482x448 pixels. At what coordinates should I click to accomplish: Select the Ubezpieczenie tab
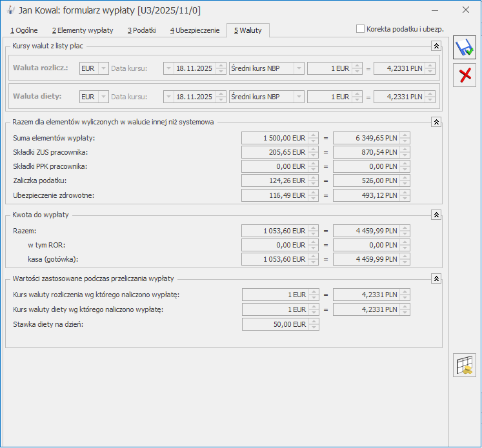coord(195,30)
